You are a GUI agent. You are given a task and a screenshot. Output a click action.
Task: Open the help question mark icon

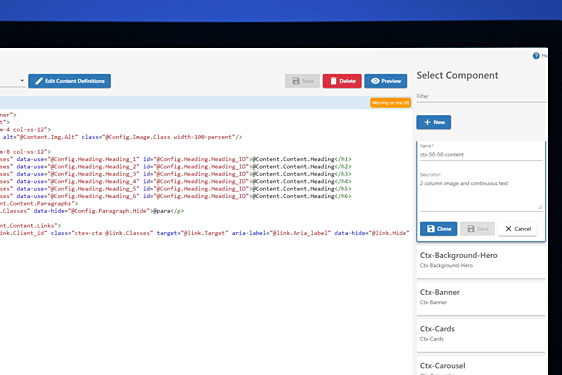tap(536, 56)
